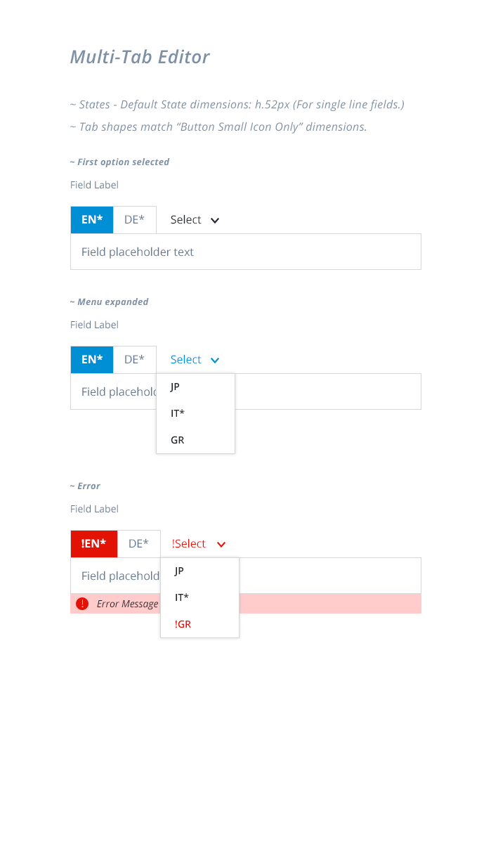Choose JP from the expanded menu

(174, 387)
